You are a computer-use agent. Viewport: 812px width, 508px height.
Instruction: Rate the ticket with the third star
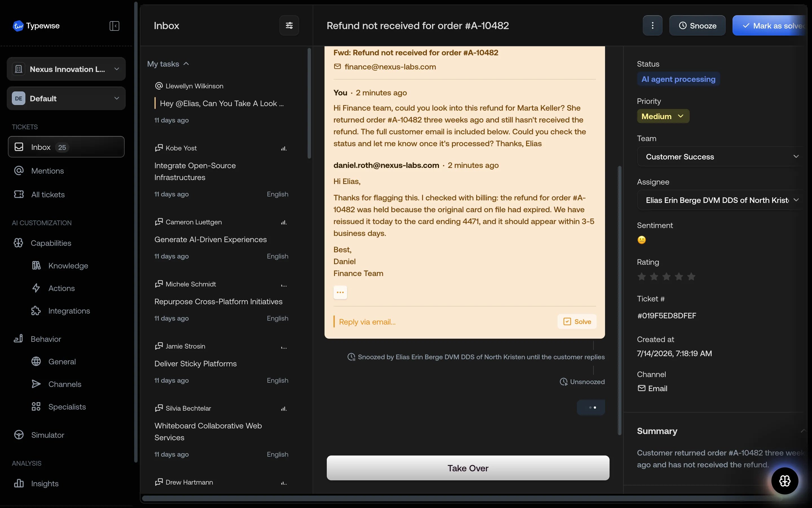pyautogui.click(x=666, y=277)
